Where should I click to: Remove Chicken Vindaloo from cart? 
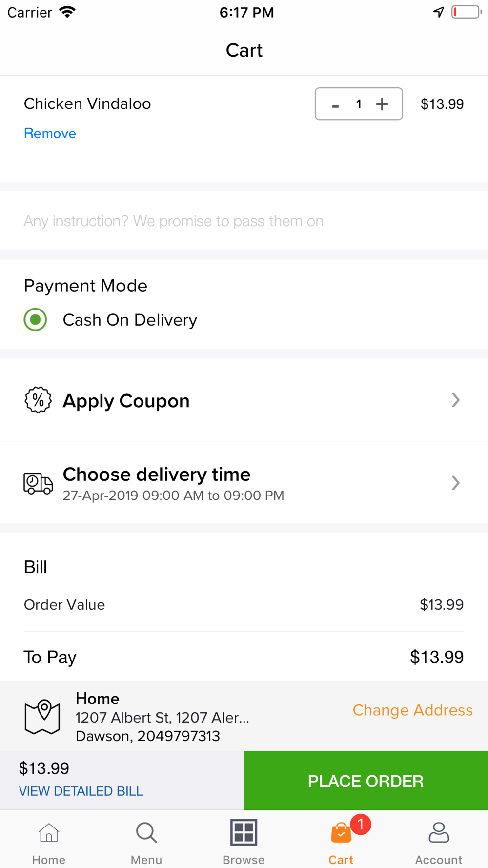click(50, 133)
